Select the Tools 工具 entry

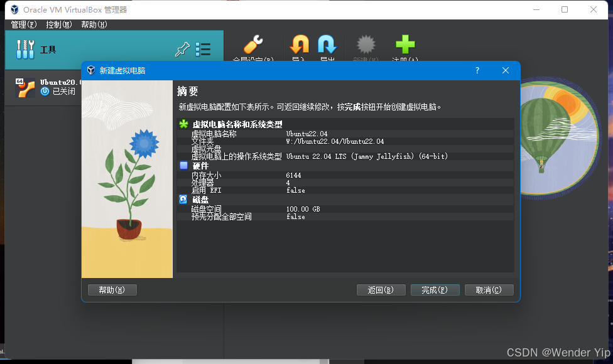(114, 50)
